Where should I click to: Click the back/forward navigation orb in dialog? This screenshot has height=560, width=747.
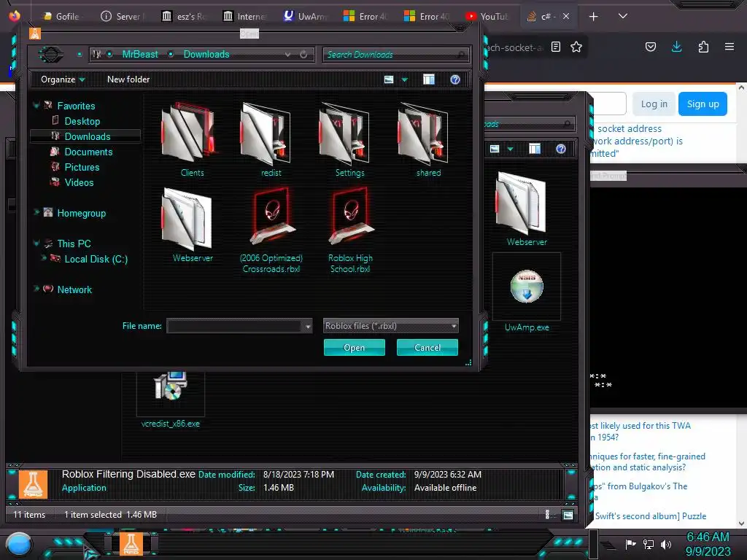coord(50,54)
